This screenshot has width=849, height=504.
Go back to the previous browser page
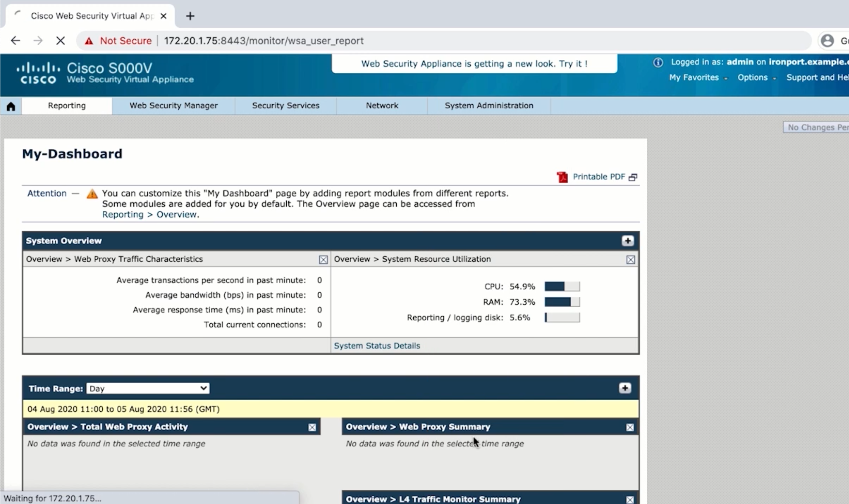point(15,41)
